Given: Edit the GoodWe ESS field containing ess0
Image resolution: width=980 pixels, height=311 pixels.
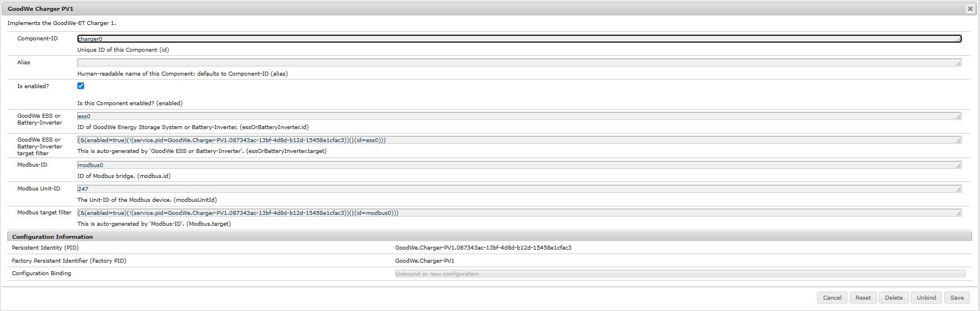Looking at the screenshot, I should 520,116.
